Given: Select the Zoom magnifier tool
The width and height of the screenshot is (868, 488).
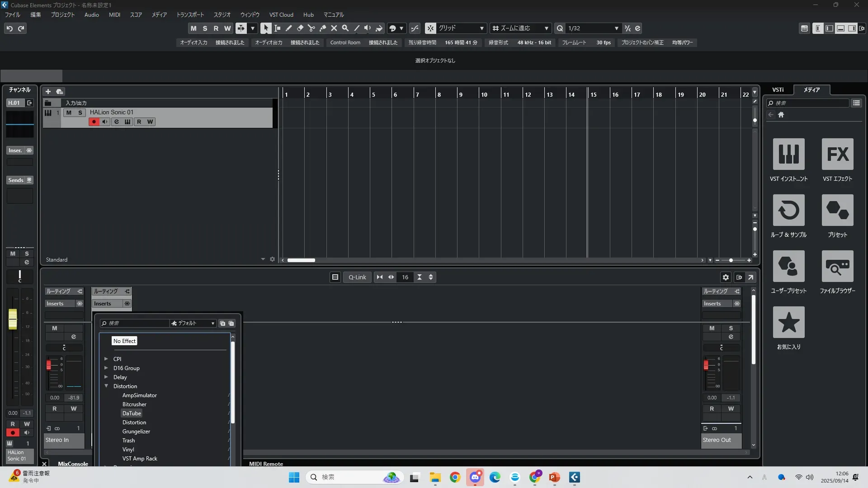Looking at the screenshot, I should tap(345, 28).
